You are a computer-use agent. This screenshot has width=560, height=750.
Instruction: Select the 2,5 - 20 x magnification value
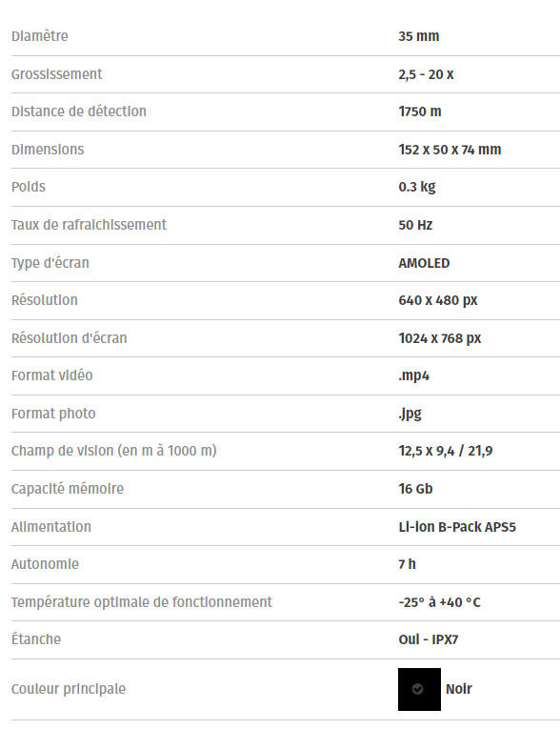click(x=426, y=74)
